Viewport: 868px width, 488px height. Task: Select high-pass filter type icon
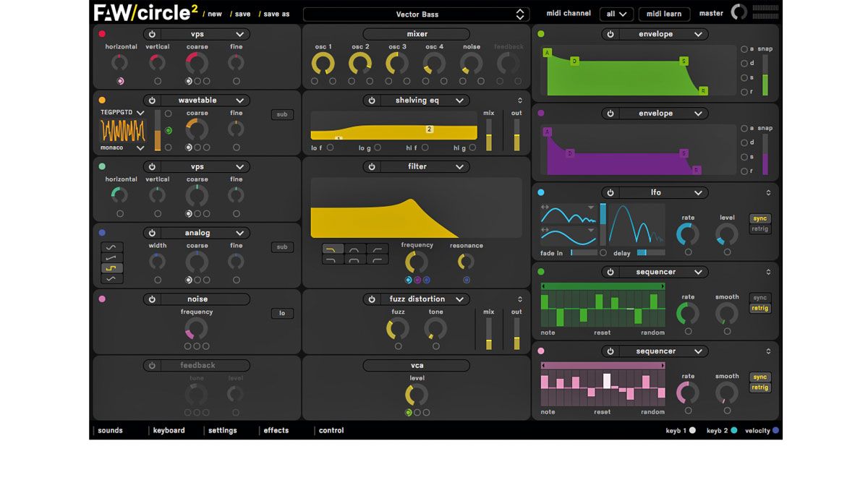pyautogui.click(x=378, y=249)
